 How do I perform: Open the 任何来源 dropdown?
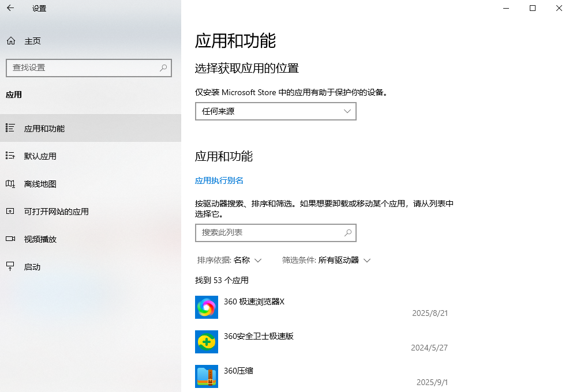(x=275, y=111)
